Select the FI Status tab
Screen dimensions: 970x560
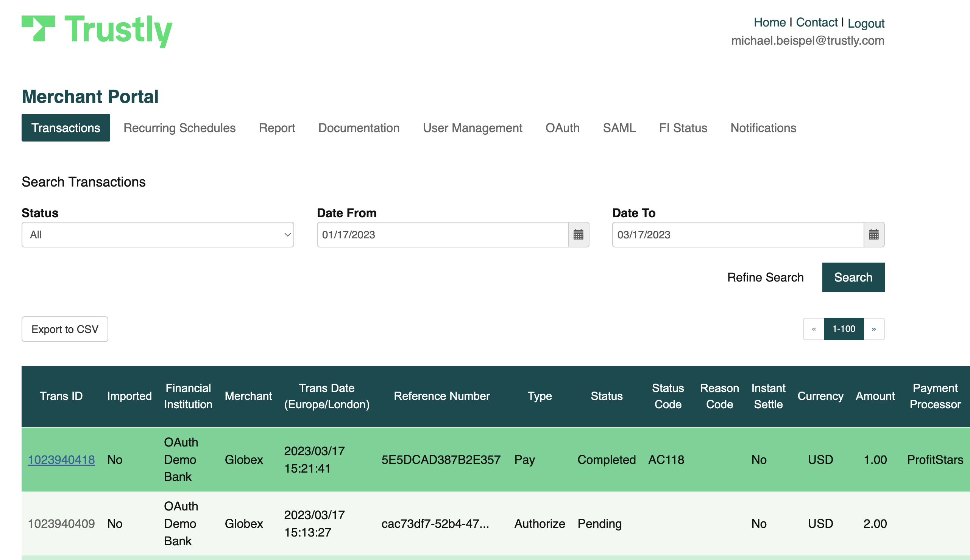(683, 128)
